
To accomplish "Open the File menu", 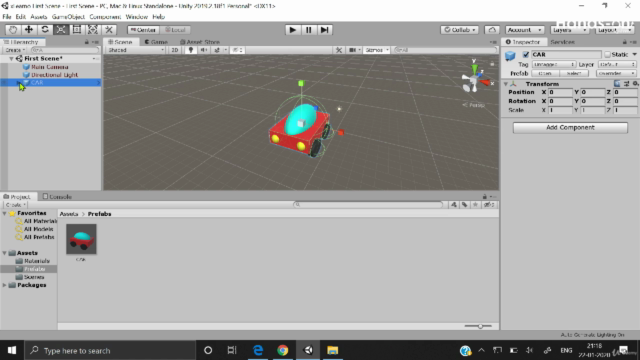I will 7,17.
